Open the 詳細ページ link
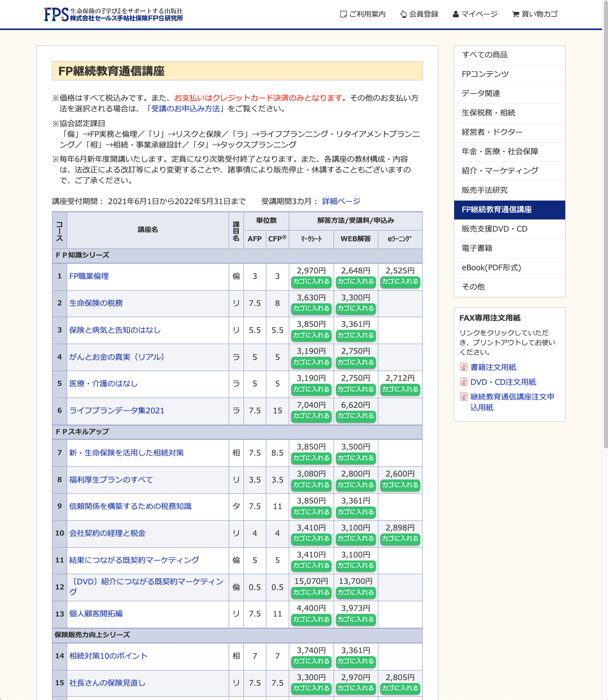Viewport: 608px width, 700px height. [x=341, y=201]
